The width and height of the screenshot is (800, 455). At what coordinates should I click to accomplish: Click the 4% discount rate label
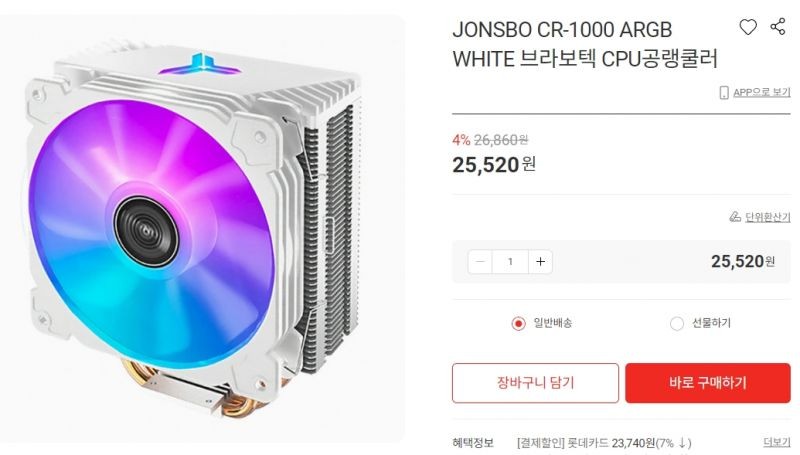point(461,140)
